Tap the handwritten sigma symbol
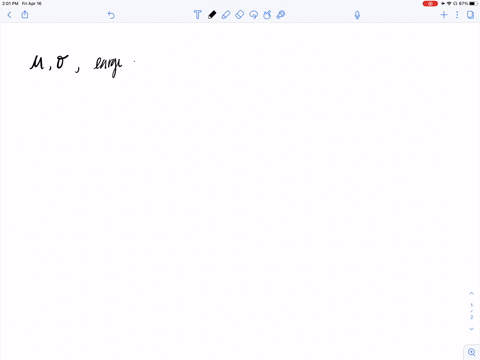 click(x=62, y=62)
